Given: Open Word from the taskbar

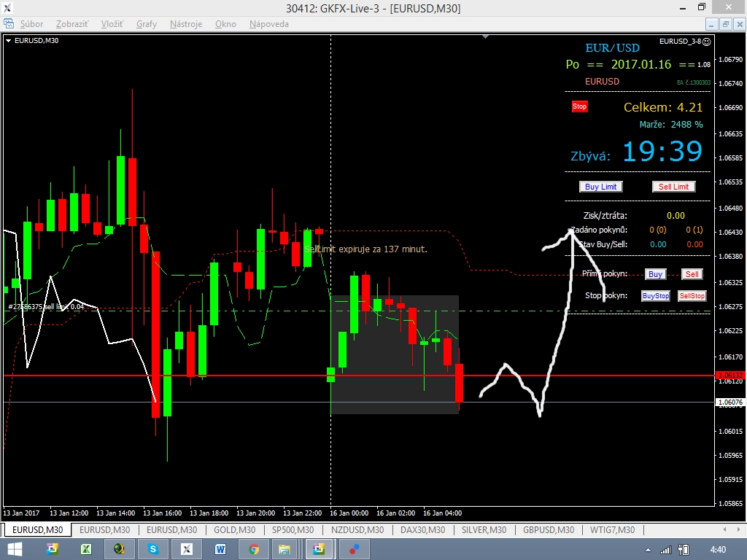Looking at the screenshot, I should pyautogui.click(x=220, y=550).
